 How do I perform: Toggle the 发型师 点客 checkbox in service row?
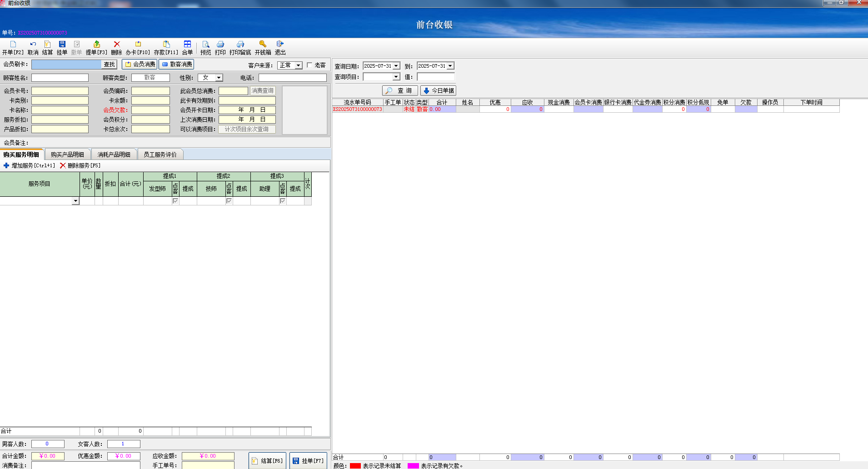click(175, 201)
